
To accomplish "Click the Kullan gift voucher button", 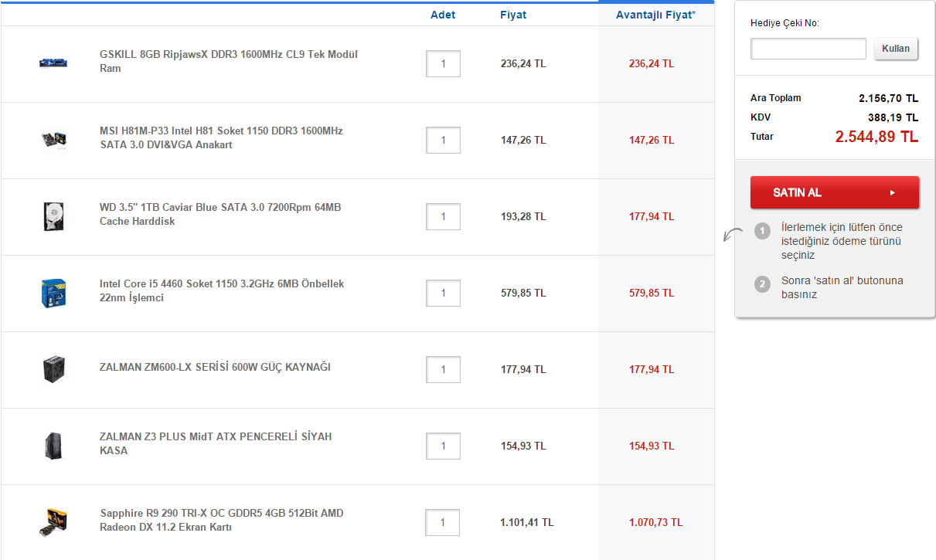I will tap(896, 49).
